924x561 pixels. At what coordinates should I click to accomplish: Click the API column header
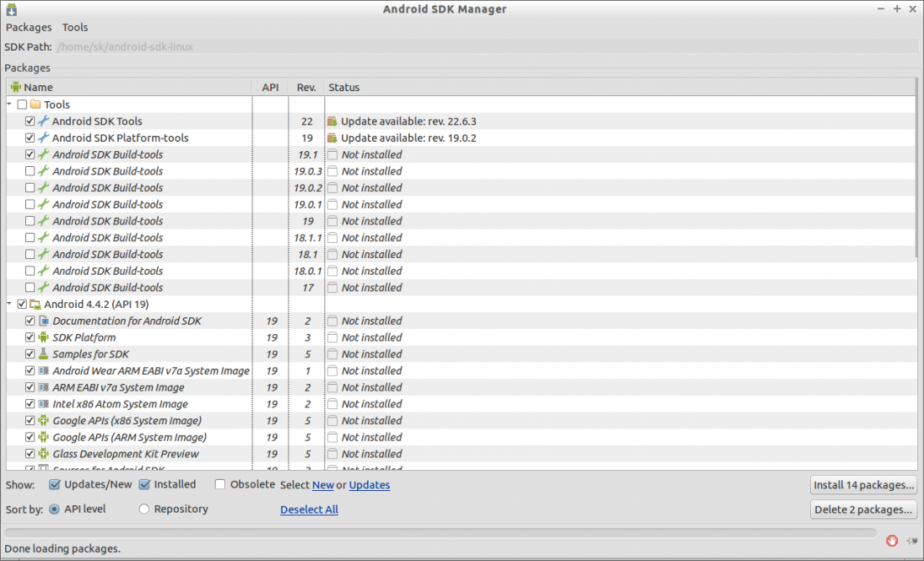pos(271,87)
